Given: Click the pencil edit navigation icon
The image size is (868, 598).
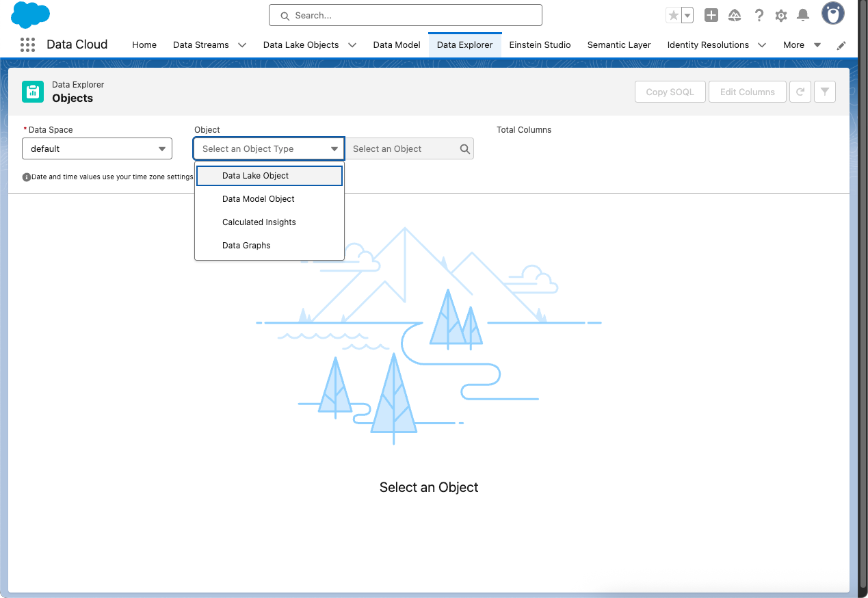Looking at the screenshot, I should pyautogui.click(x=841, y=45).
